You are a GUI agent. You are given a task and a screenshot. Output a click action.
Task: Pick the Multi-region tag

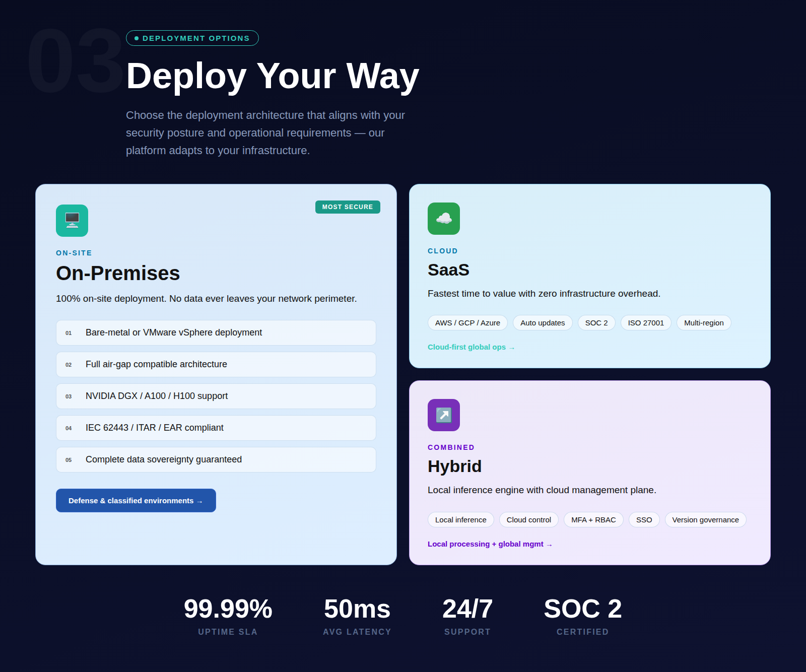[x=704, y=323]
